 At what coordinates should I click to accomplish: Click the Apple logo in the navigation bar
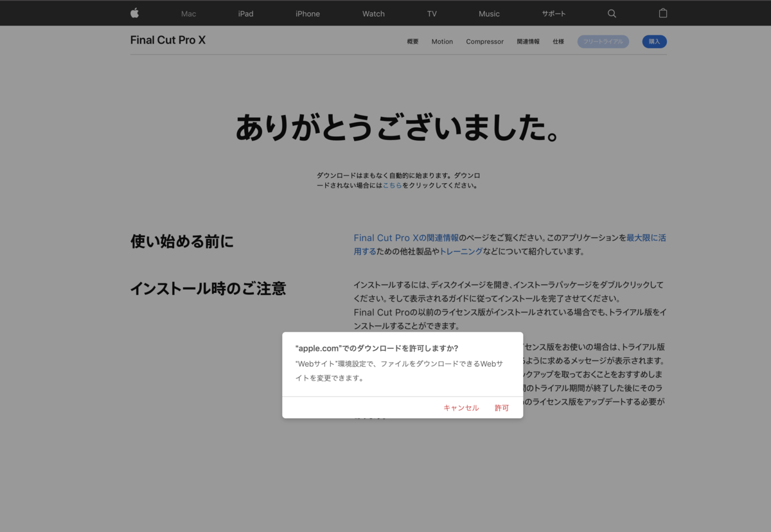[134, 13]
